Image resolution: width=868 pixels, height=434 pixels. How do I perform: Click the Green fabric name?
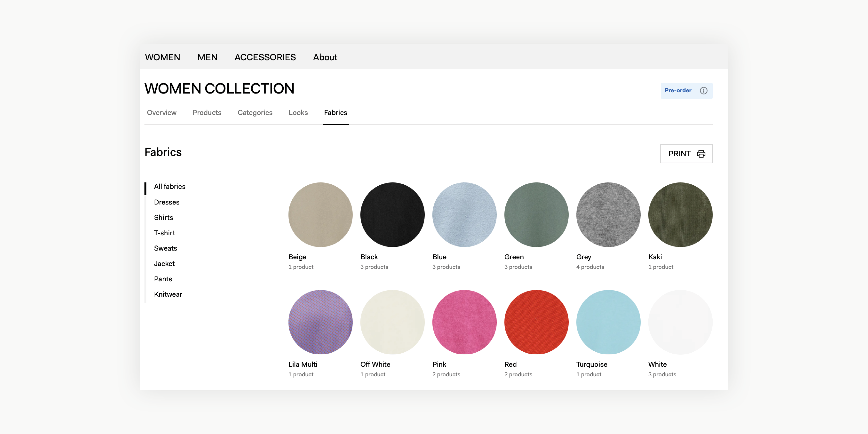(x=514, y=257)
